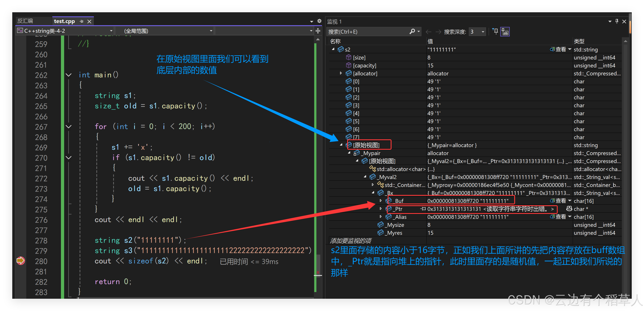Expand the [allocator] node
The image size is (644, 311).
pyautogui.click(x=341, y=73)
